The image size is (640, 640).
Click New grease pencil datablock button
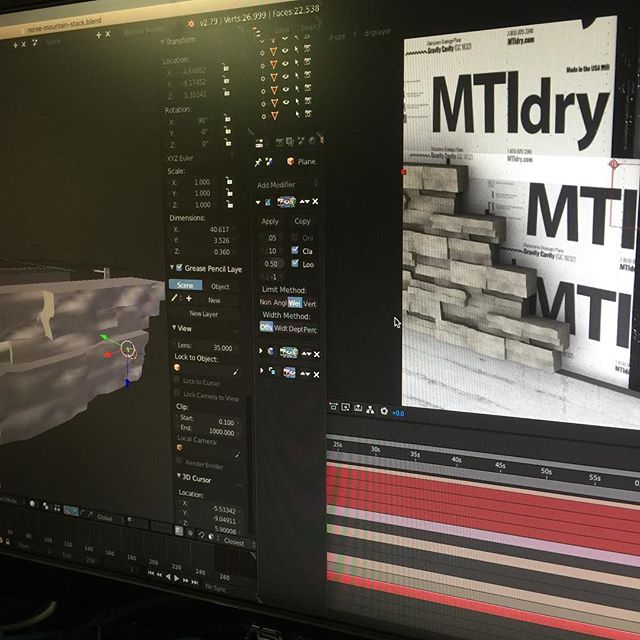coord(214,300)
